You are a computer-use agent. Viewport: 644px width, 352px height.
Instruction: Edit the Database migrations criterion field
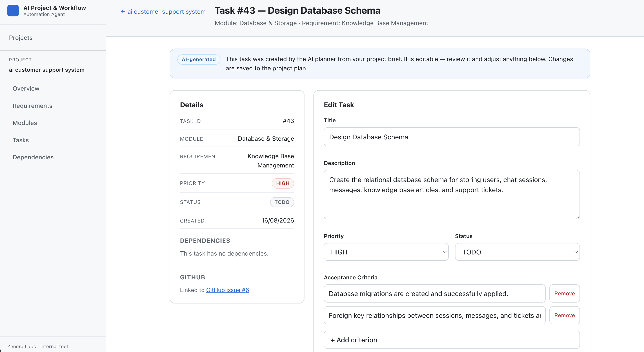(435, 293)
